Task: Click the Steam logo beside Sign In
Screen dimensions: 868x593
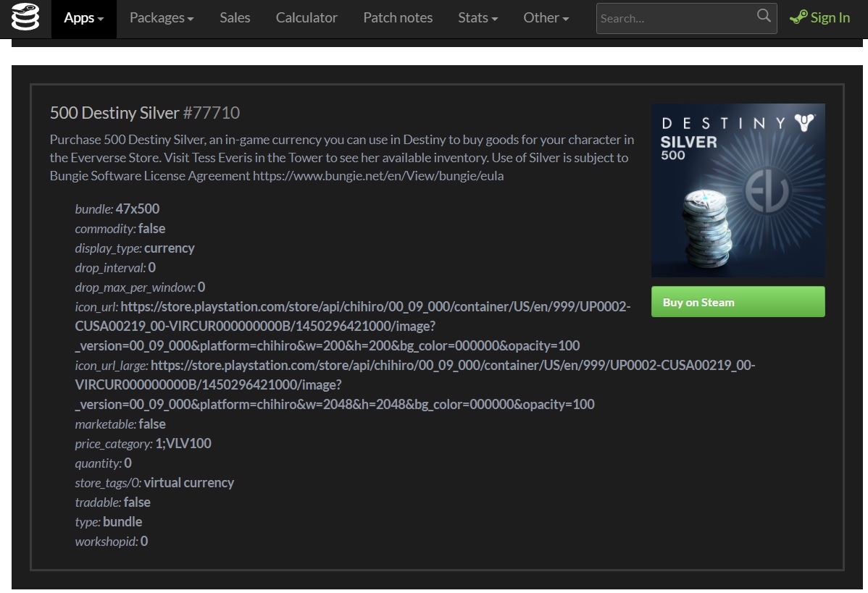Action: click(798, 18)
